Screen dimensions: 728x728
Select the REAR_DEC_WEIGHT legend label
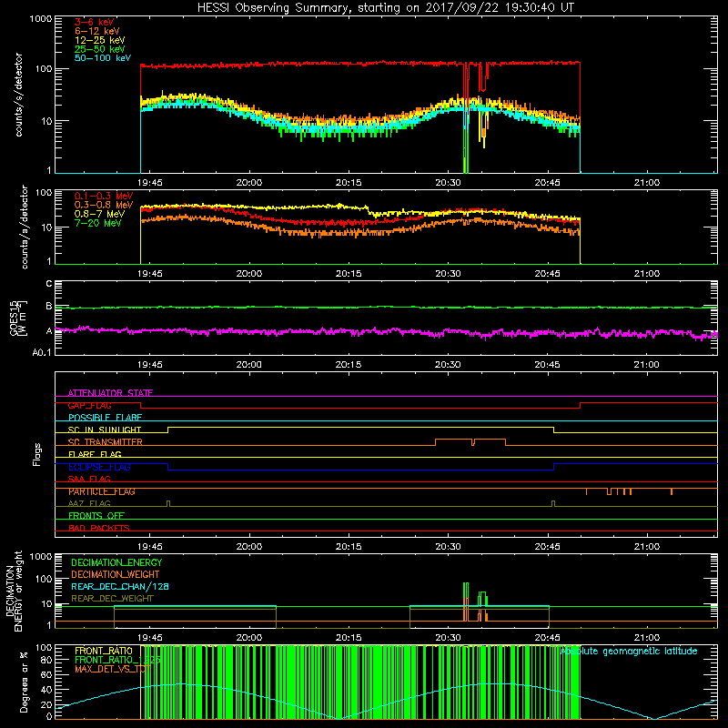[x=112, y=599]
